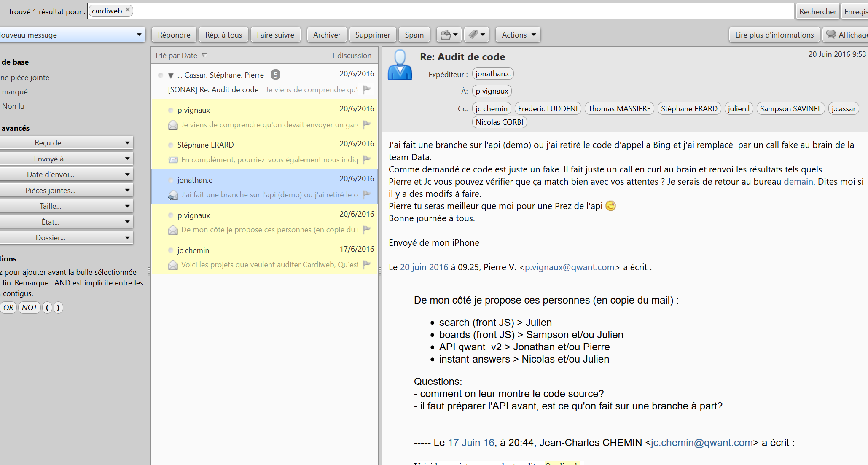Filter by marqué messages
Viewport: 868px width, 465px height.
(15, 92)
